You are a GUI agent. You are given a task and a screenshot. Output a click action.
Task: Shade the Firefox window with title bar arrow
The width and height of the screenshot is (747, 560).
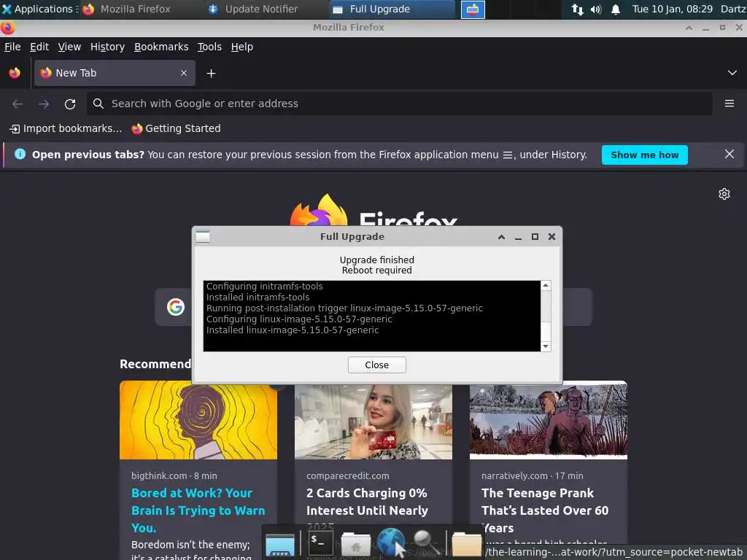pyautogui.click(x=689, y=28)
